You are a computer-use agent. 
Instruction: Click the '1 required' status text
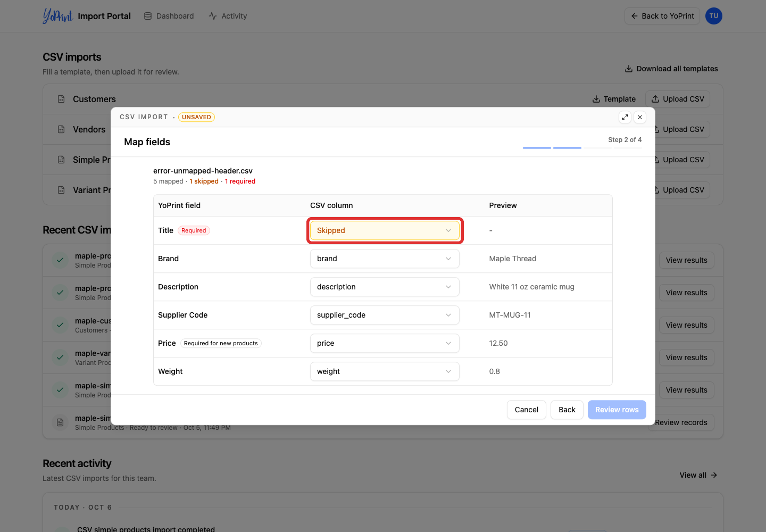pyautogui.click(x=240, y=181)
